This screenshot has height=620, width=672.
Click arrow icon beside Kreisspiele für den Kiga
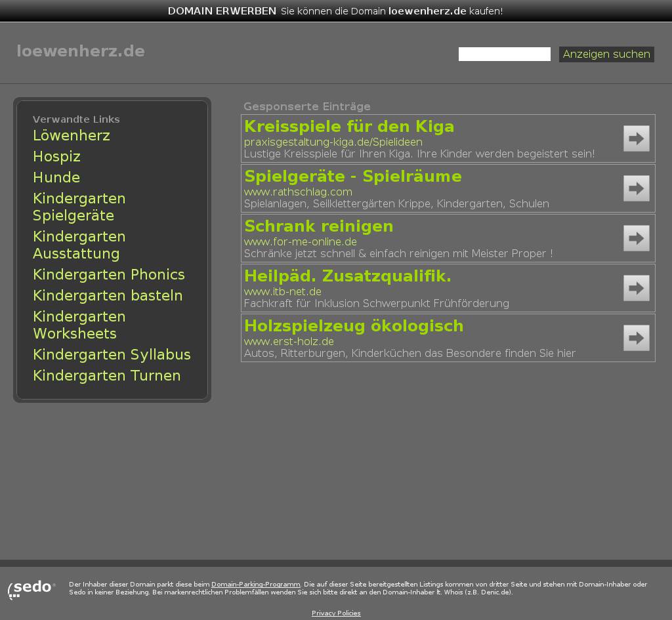coord(636,138)
